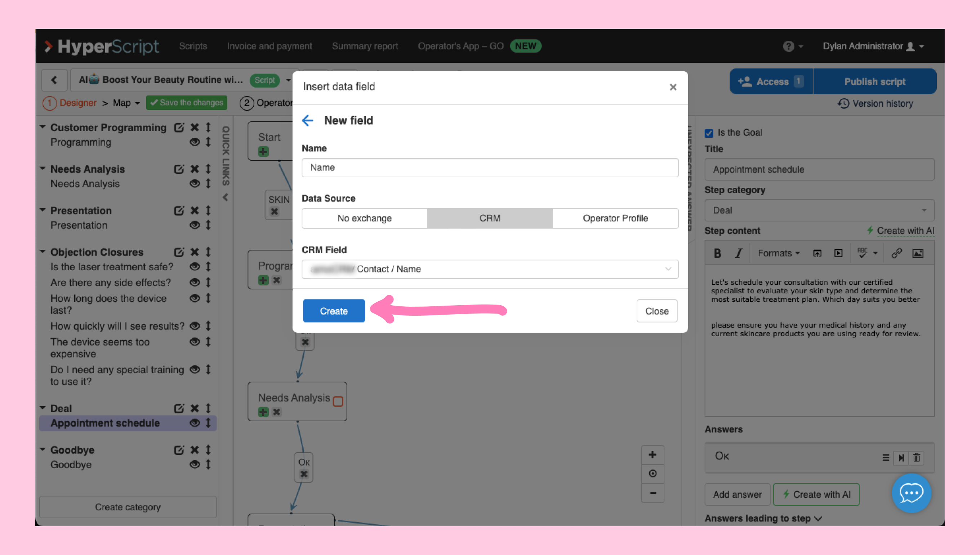
Task: Click the zoom in plus button on map
Action: coord(652,454)
